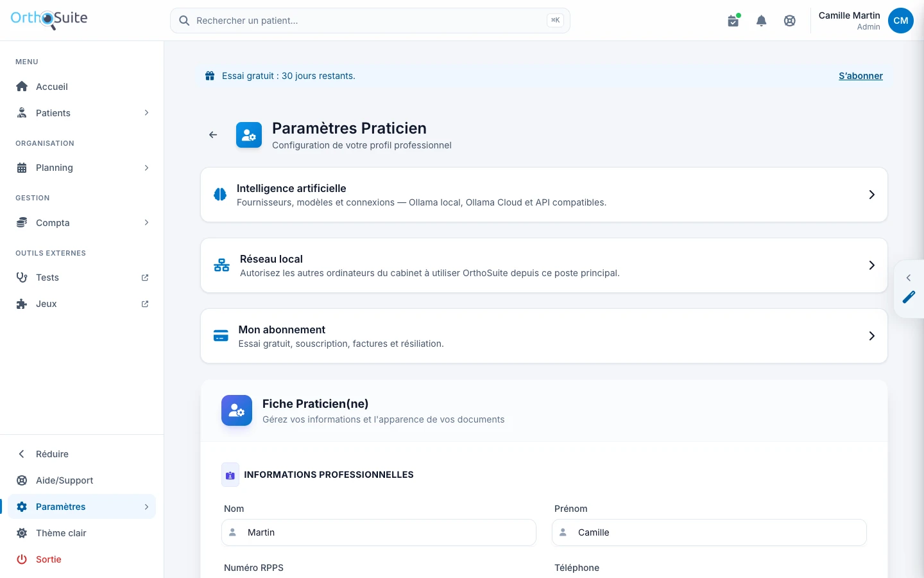Open Réseau local via its right chevron
924x578 pixels.
pos(871,265)
